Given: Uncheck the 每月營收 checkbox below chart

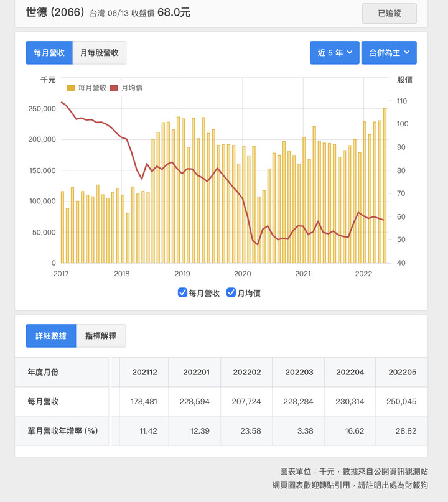Looking at the screenshot, I should (182, 292).
